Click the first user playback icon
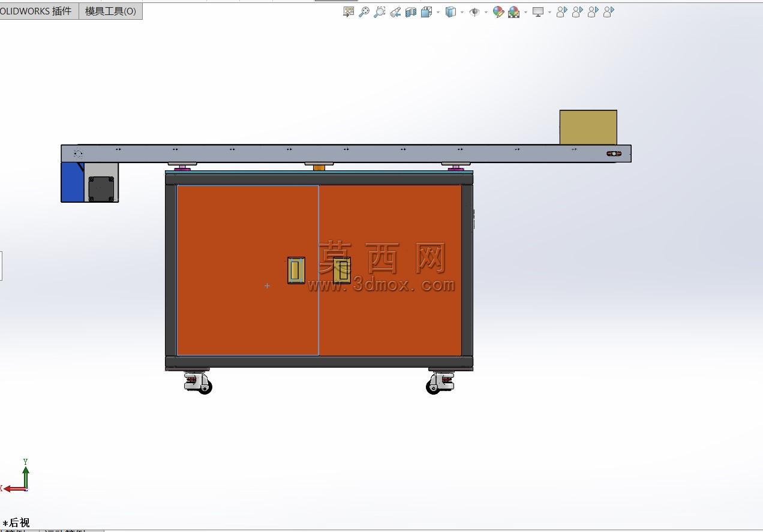The width and height of the screenshot is (763, 532). point(561,12)
